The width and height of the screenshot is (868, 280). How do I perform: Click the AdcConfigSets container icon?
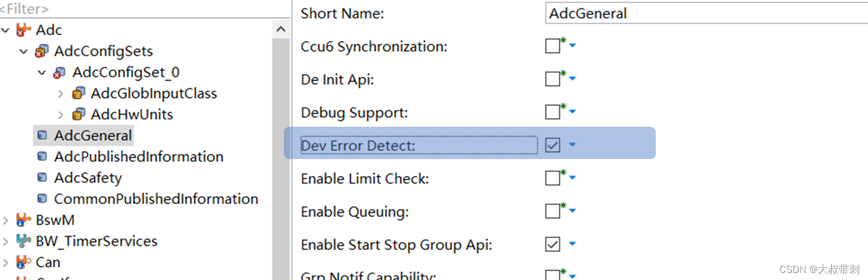click(x=42, y=51)
